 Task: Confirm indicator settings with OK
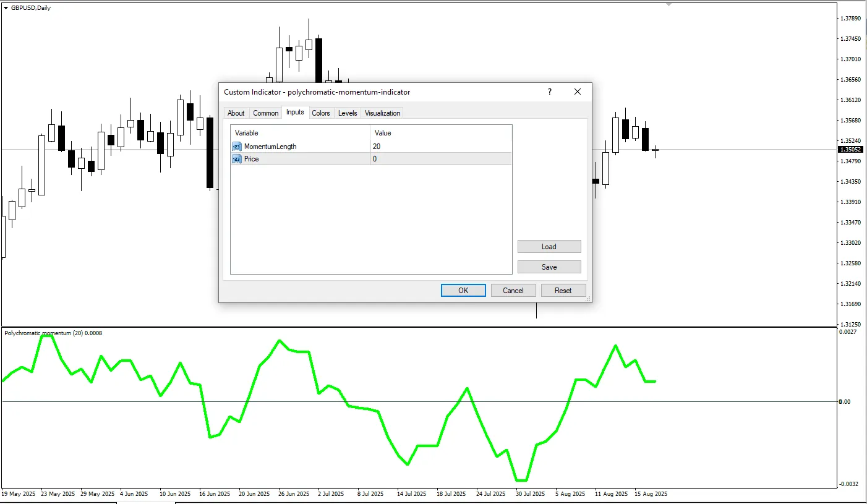[463, 290]
